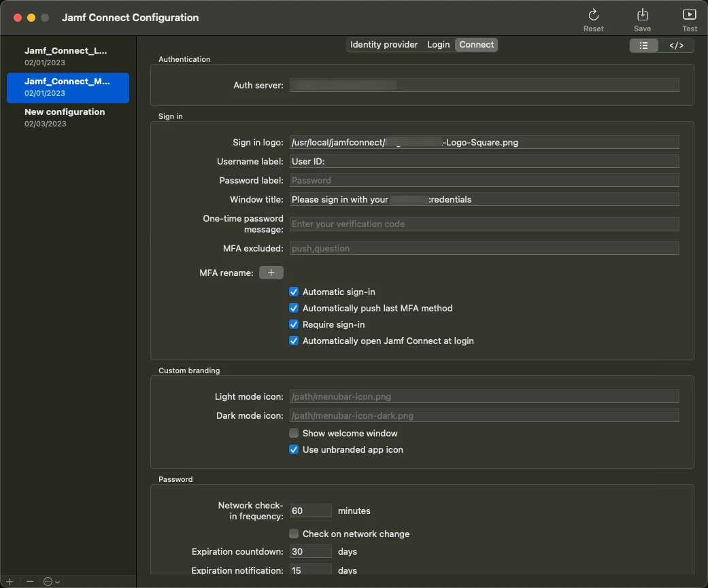The width and height of the screenshot is (708, 588).
Task: Click the One-time password message field
Action: [484, 224]
